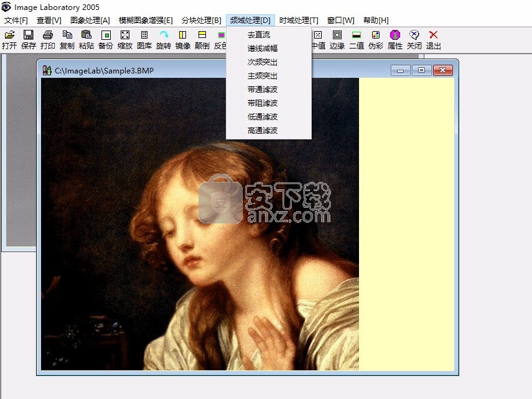Open the 分块处理[B] menu
The image size is (532, 399).
(201, 21)
